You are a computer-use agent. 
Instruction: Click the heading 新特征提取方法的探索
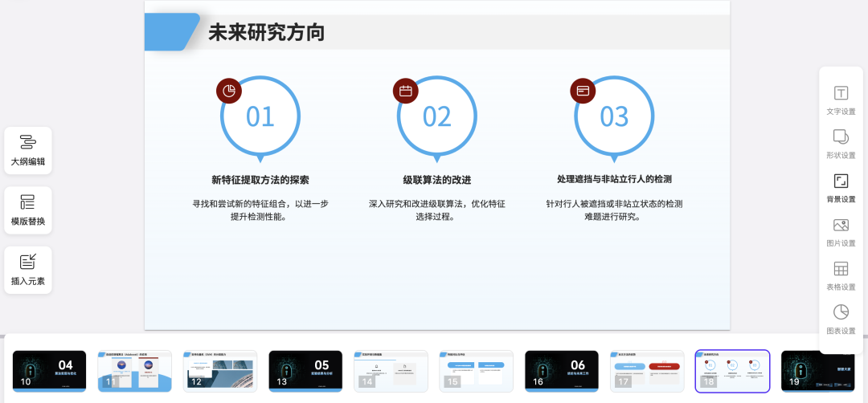click(260, 180)
